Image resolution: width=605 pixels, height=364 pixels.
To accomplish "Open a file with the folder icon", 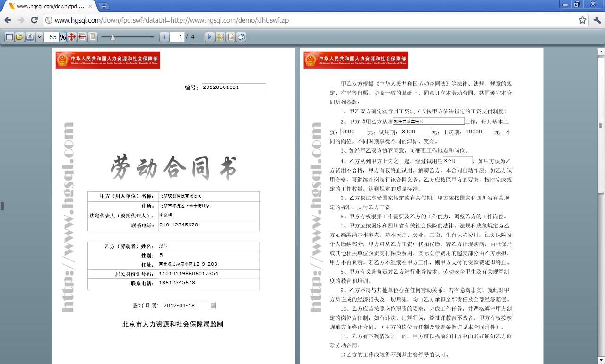I will (20, 37).
